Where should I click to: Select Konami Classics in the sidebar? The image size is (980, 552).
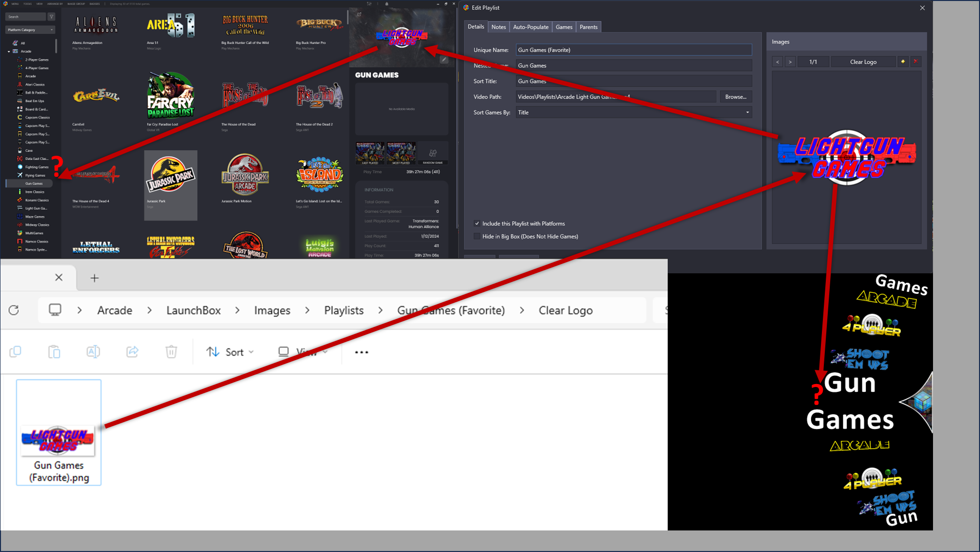pyautogui.click(x=37, y=200)
